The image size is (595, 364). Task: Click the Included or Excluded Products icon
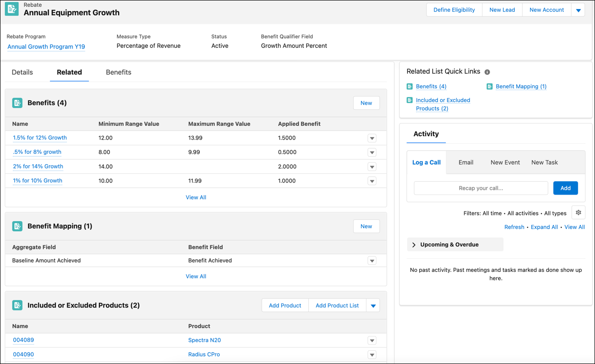click(x=17, y=305)
